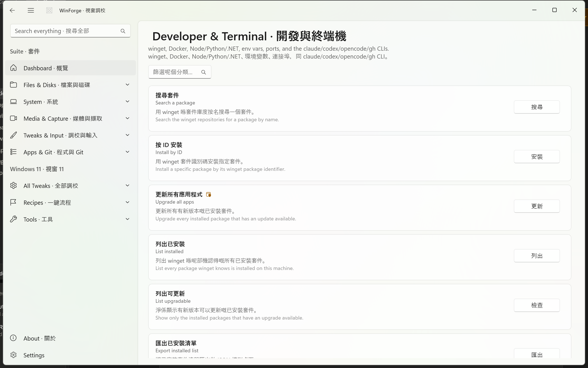This screenshot has width=588, height=368.
Task: Click the Developer & Terminal page heading
Action: tap(249, 36)
